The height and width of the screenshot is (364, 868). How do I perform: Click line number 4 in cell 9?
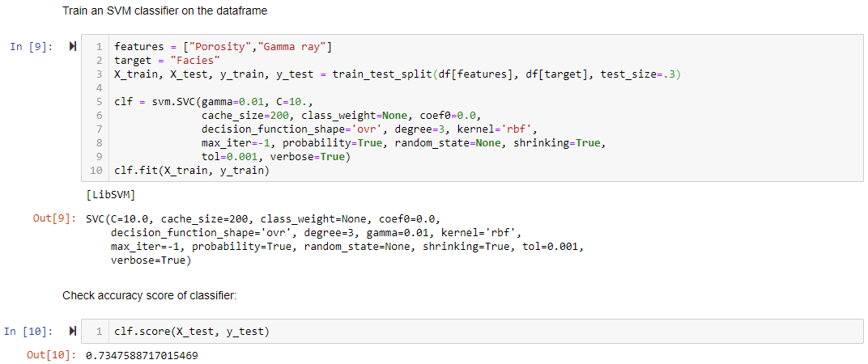pyautogui.click(x=100, y=88)
